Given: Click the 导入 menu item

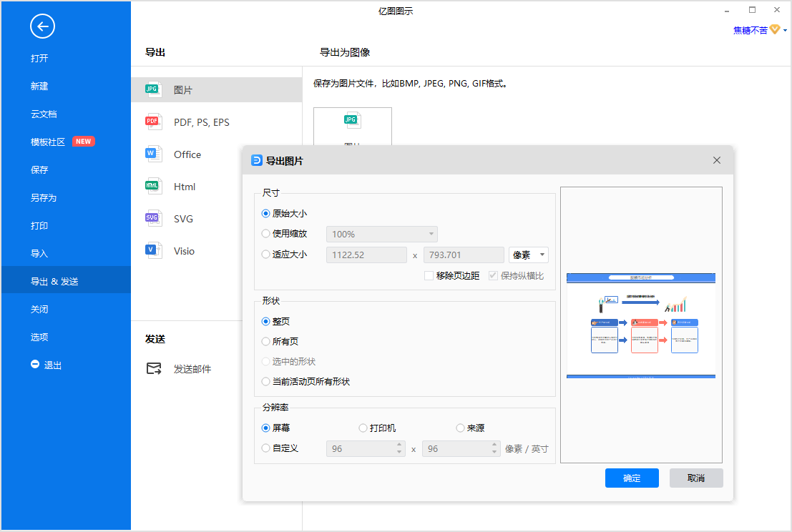Looking at the screenshot, I should 39,253.
